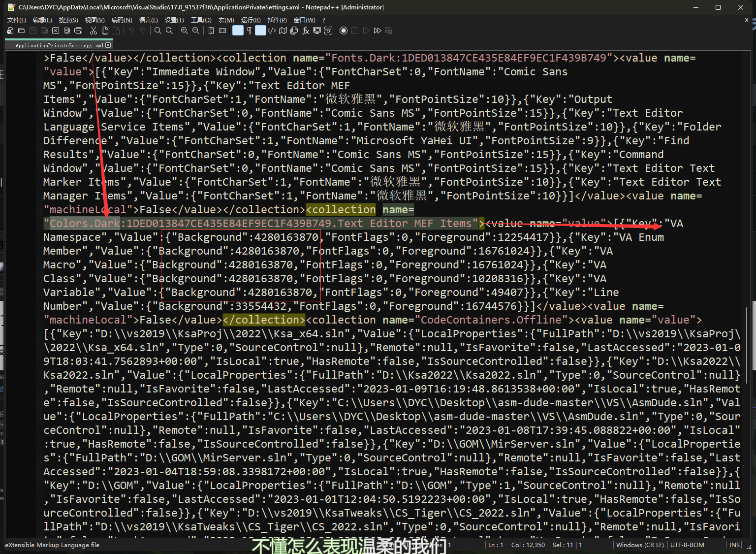Click the UTF-8-BOM encoding status field
This screenshot has height=554, width=756.
(687, 545)
